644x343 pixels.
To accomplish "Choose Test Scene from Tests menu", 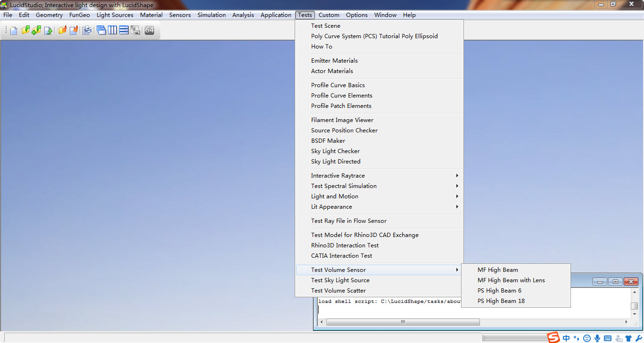I will (379, 26).
